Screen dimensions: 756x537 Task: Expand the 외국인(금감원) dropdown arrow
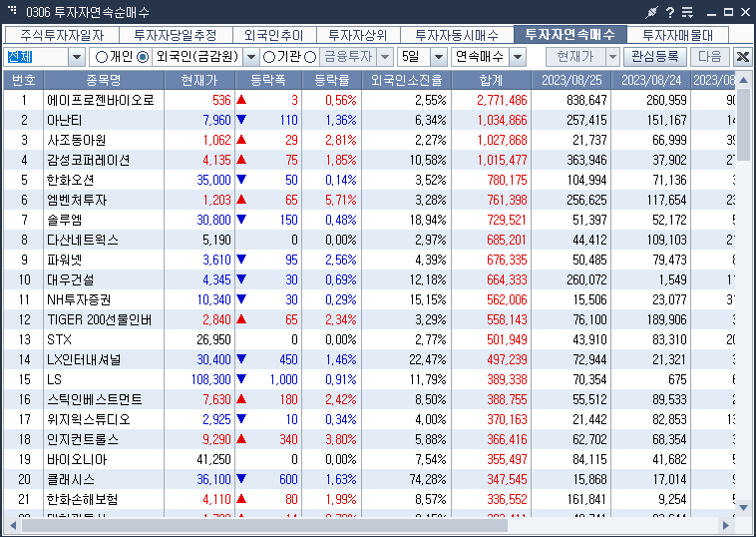251,57
